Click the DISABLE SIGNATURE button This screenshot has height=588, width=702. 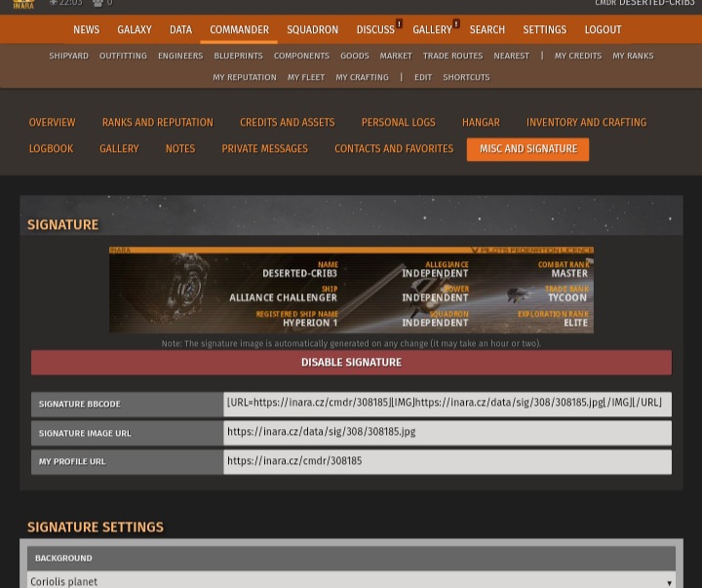(351, 363)
